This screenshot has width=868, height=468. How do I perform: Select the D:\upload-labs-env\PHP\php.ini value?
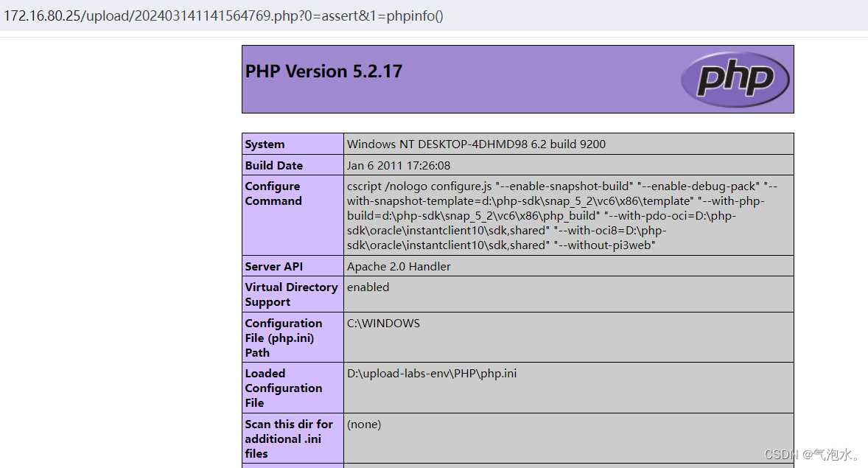pyautogui.click(x=432, y=373)
